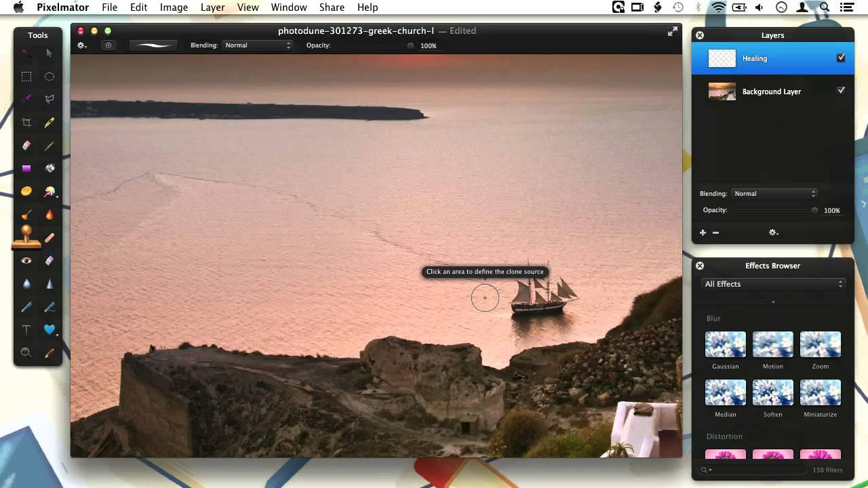This screenshot has height=488, width=868.
Task: Toggle visibility of the Healing layer
Action: click(x=841, y=58)
